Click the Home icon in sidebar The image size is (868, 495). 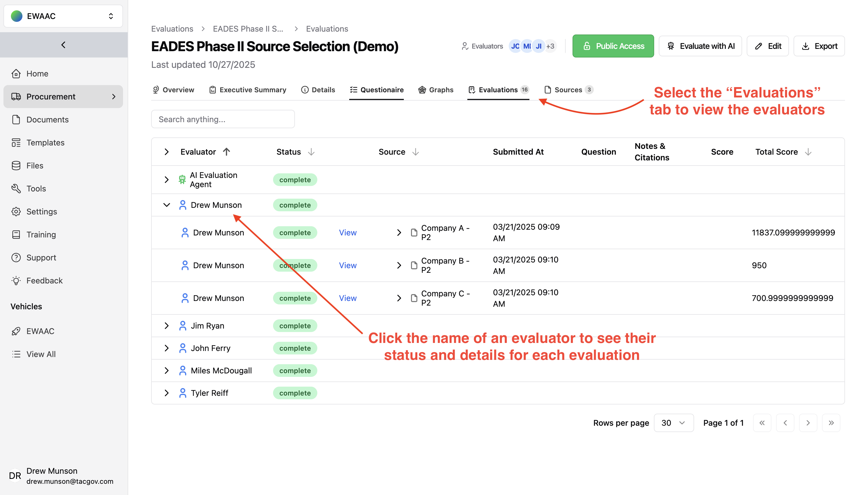pos(16,73)
